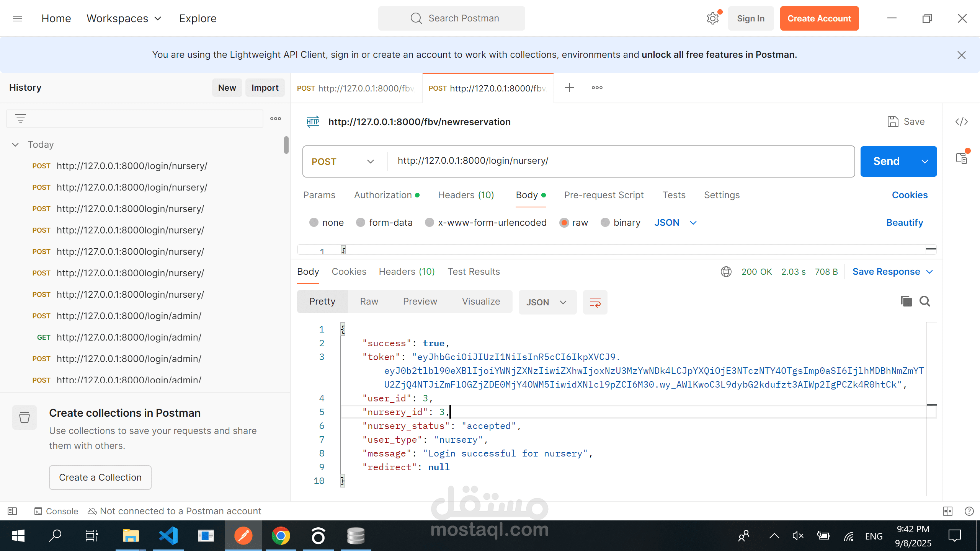980x551 pixels.
Task: Click the collections trash box icon
Action: pos(24,417)
